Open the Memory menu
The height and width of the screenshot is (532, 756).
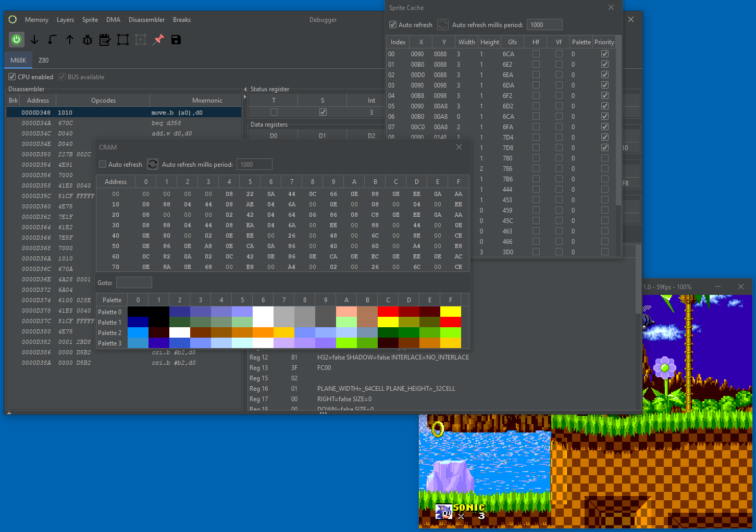pos(36,19)
